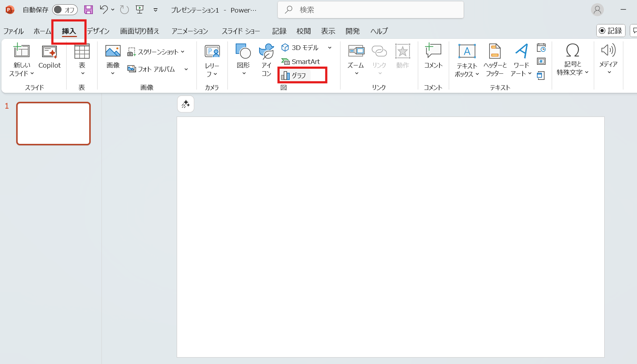Toggle autosave off switch to on
The width and height of the screenshot is (637, 364).
65,10
